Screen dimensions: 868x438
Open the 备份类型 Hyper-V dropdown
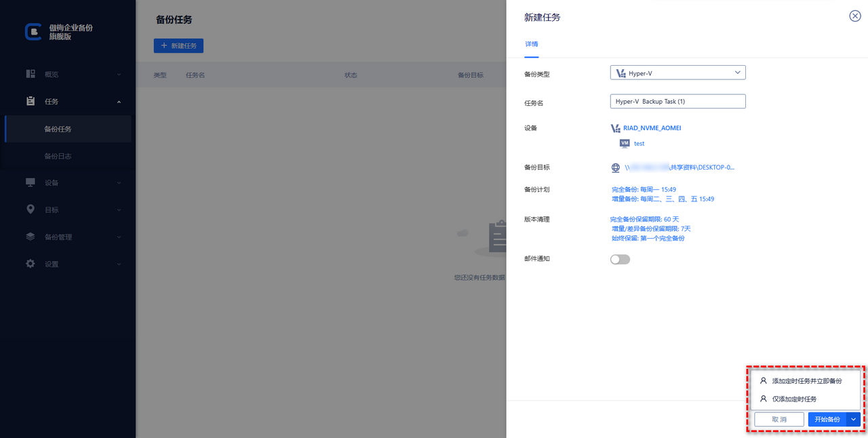[x=678, y=73]
